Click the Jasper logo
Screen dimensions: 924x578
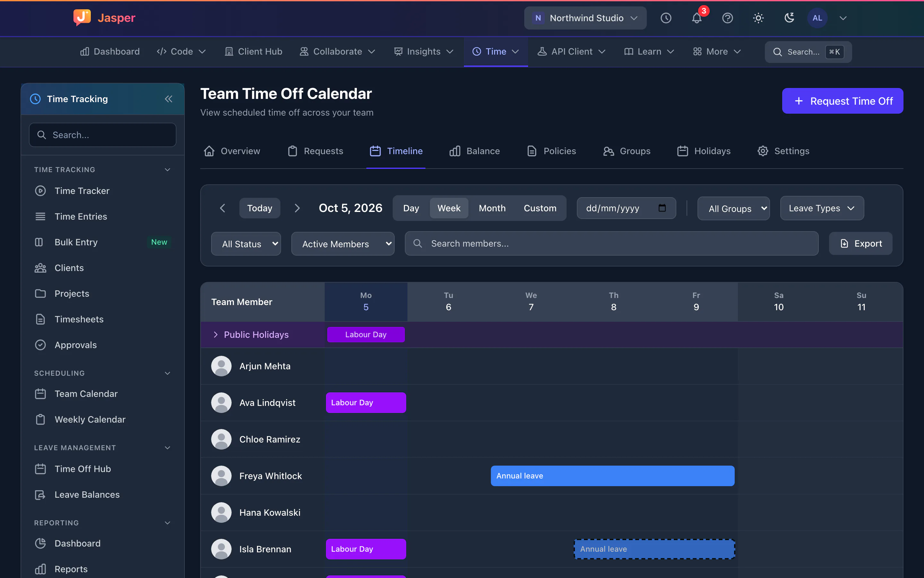tap(104, 18)
